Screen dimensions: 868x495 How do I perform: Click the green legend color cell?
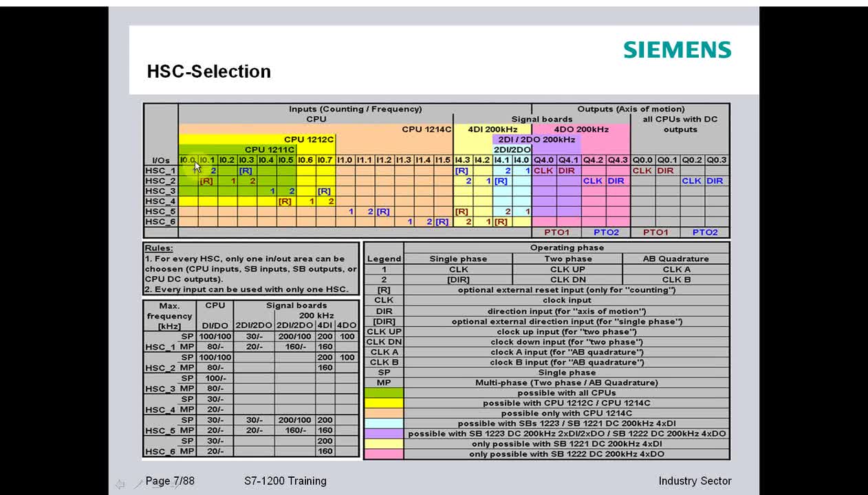point(384,393)
